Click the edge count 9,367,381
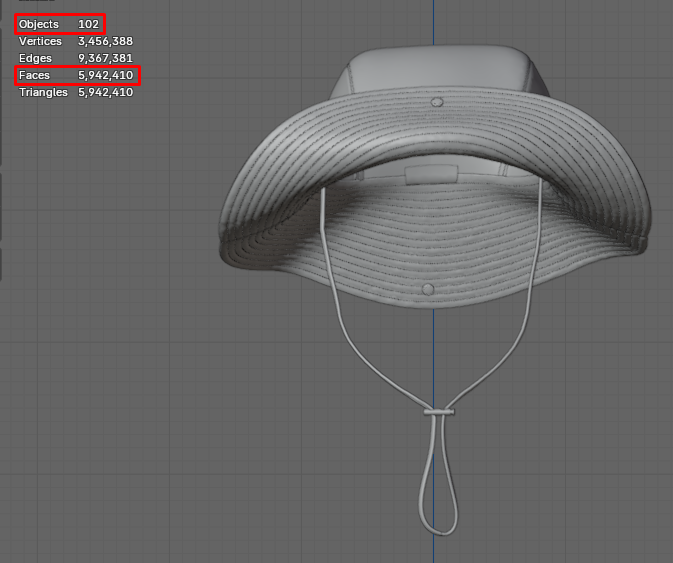Screen dimensions: 673x563 click(x=105, y=58)
